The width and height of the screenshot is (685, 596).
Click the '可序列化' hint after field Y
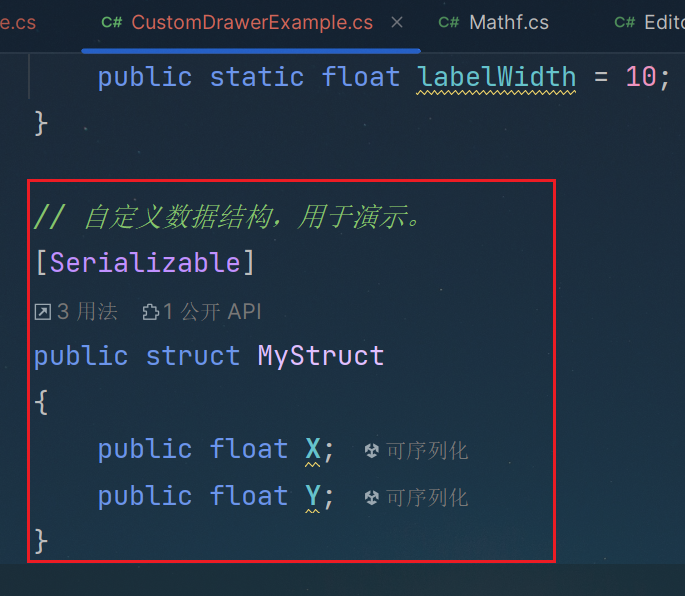(x=427, y=498)
